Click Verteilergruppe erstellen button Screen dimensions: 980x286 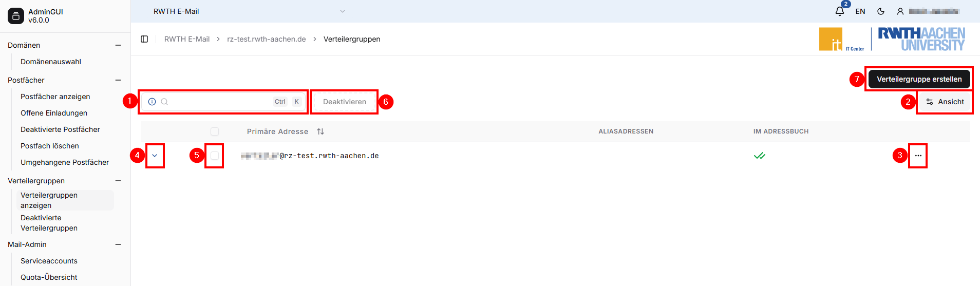(x=919, y=79)
